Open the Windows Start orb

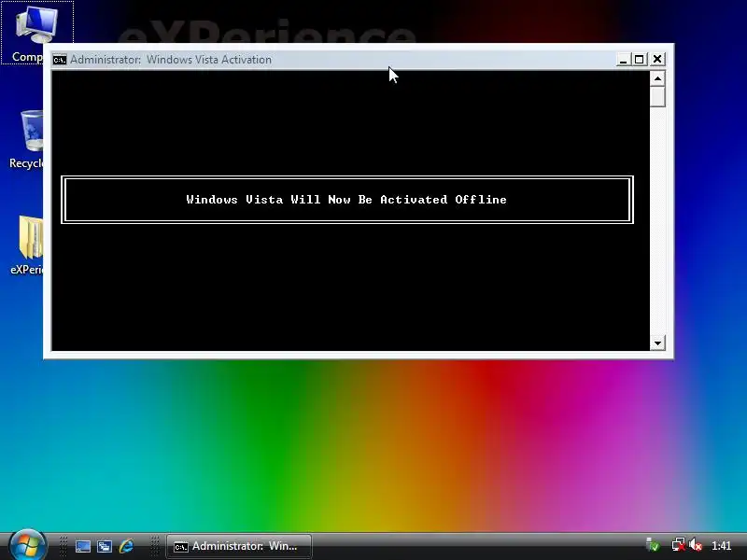click(27, 546)
